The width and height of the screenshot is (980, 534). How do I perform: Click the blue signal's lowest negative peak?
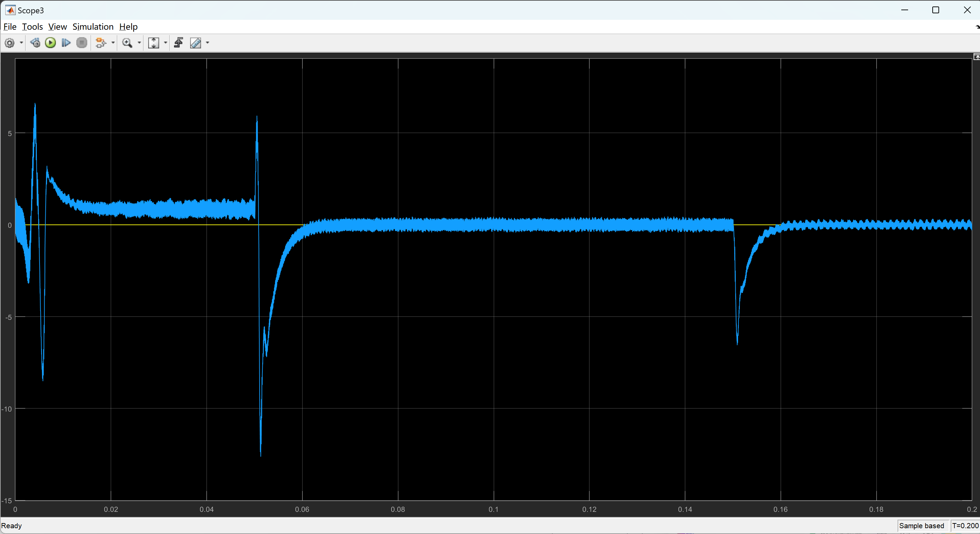tap(261, 455)
